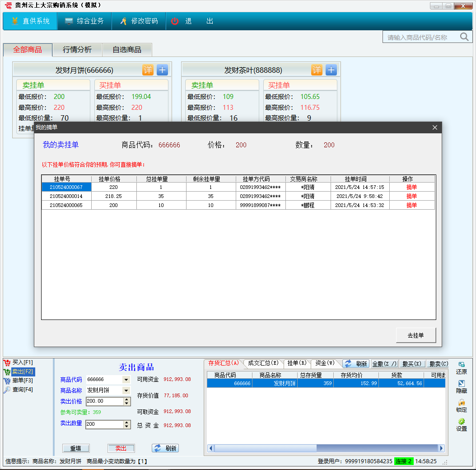Switch to 挂单(R) tab
476x470 pixels.
point(297,363)
